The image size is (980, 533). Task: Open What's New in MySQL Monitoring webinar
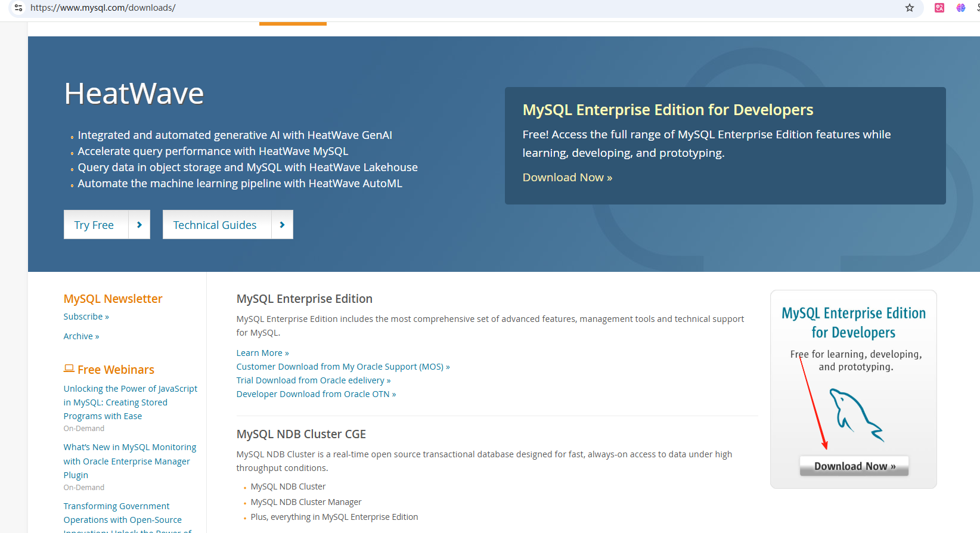[130, 461]
